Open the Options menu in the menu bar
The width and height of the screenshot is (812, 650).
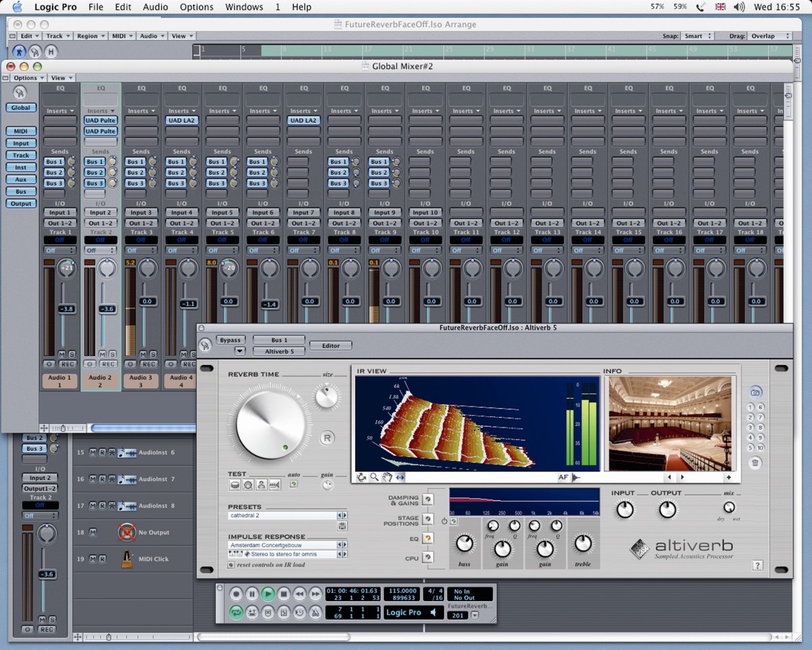click(196, 7)
